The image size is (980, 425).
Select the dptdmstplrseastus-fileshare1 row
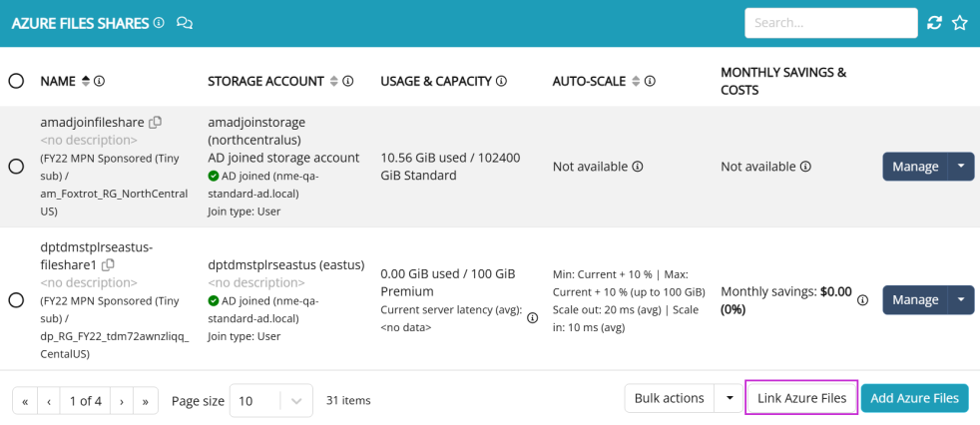(16, 300)
